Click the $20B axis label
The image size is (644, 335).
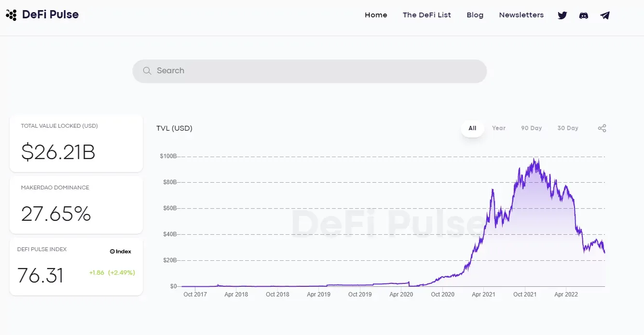pos(169,260)
